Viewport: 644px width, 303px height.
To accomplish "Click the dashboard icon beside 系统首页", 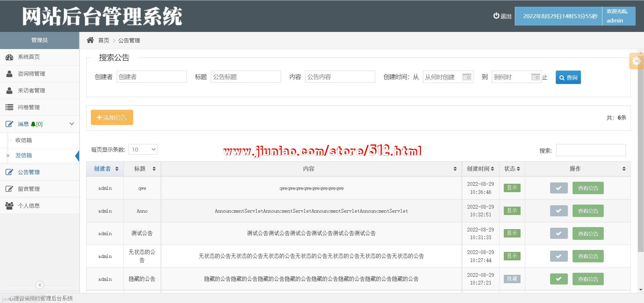I will click(x=9, y=57).
